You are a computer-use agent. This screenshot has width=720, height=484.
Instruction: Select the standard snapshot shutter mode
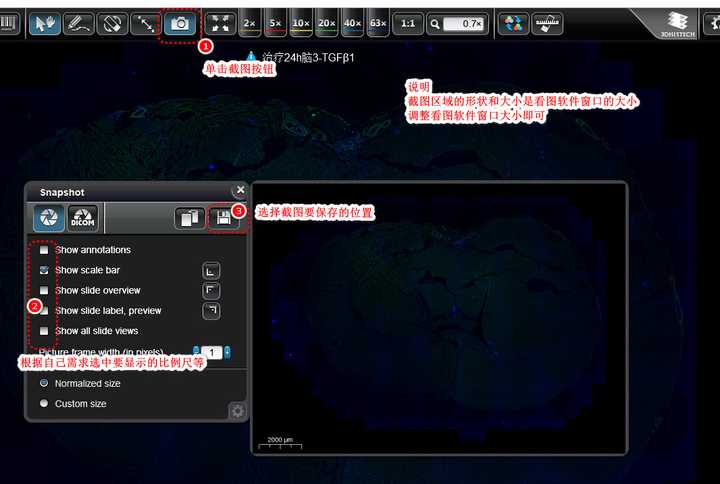[49, 218]
